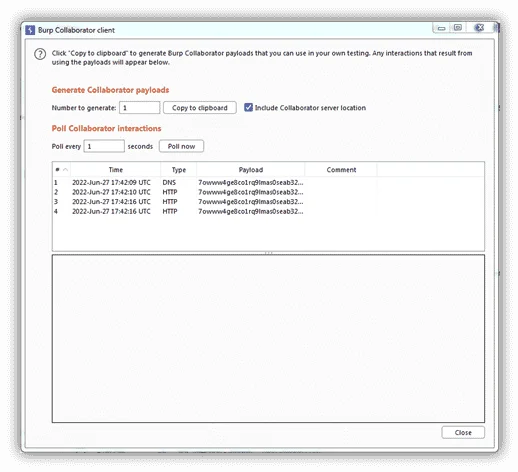Image resolution: width=518 pixels, height=472 pixels.
Task: Minimize the Burp Collaborator client window
Action: 441,28
